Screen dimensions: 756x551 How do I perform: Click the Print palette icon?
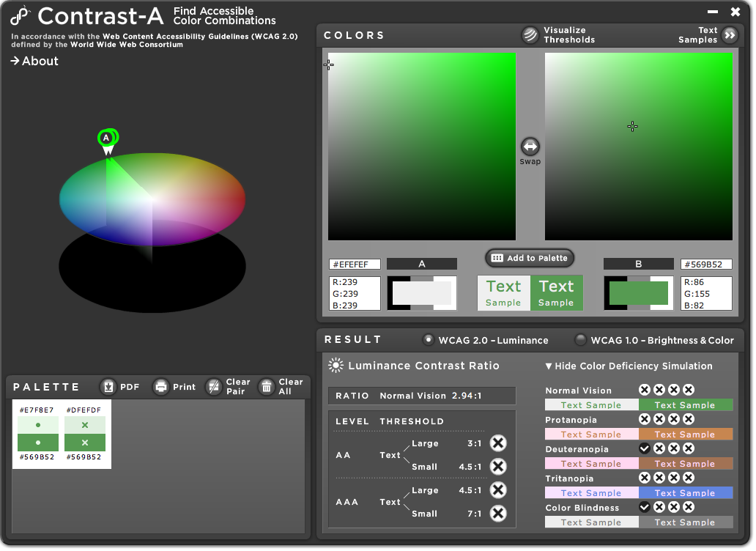(161, 387)
